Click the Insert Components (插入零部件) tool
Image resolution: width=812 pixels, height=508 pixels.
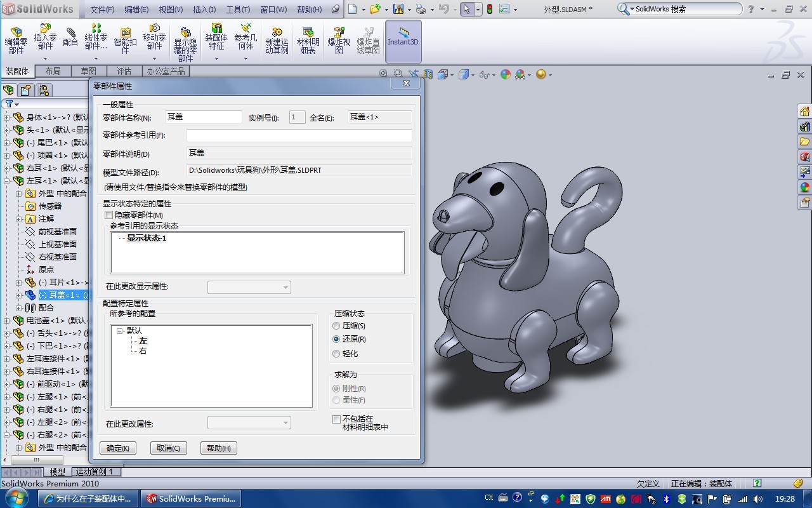[x=45, y=37]
